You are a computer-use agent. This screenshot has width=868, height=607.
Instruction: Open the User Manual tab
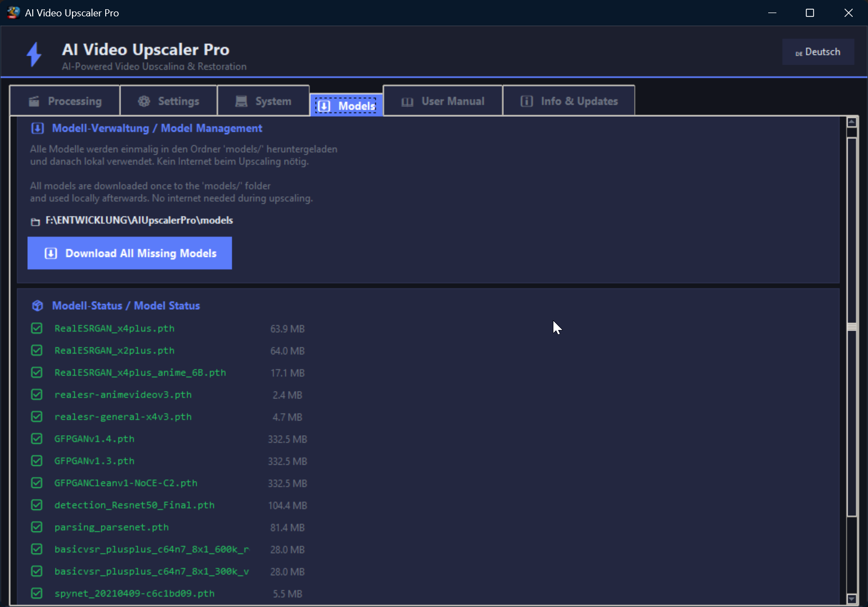[x=443, y=101]
